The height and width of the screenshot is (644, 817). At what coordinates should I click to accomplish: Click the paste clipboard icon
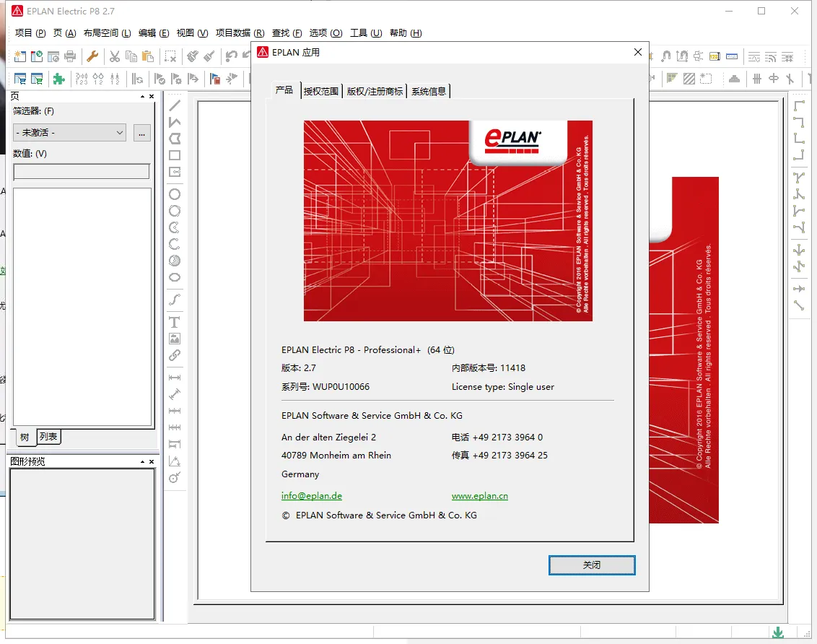(x=148, y=56)
